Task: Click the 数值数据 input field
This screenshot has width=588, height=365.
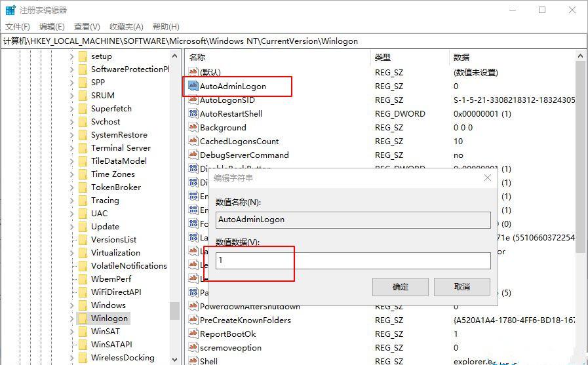Action: (x=353, y=260)
